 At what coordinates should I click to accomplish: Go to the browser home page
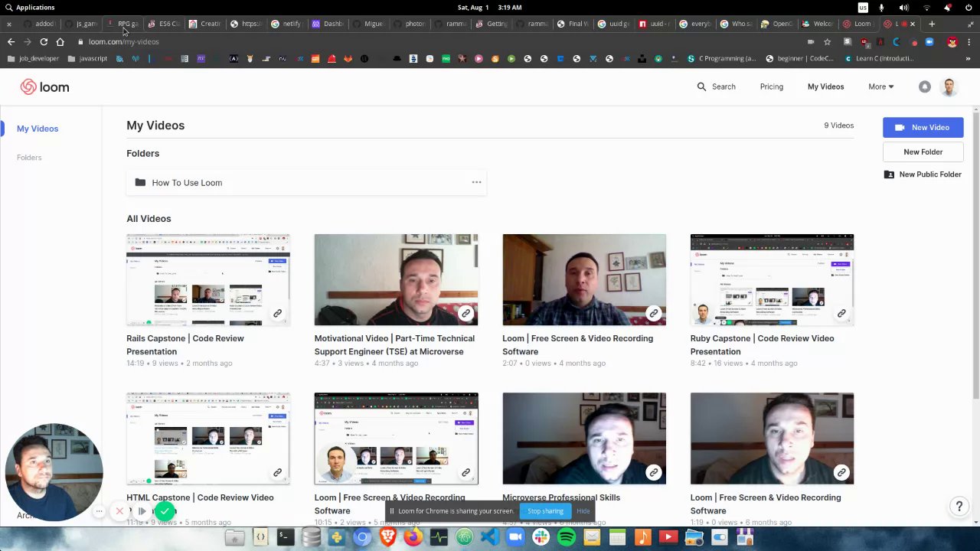(x=60, y=41)
